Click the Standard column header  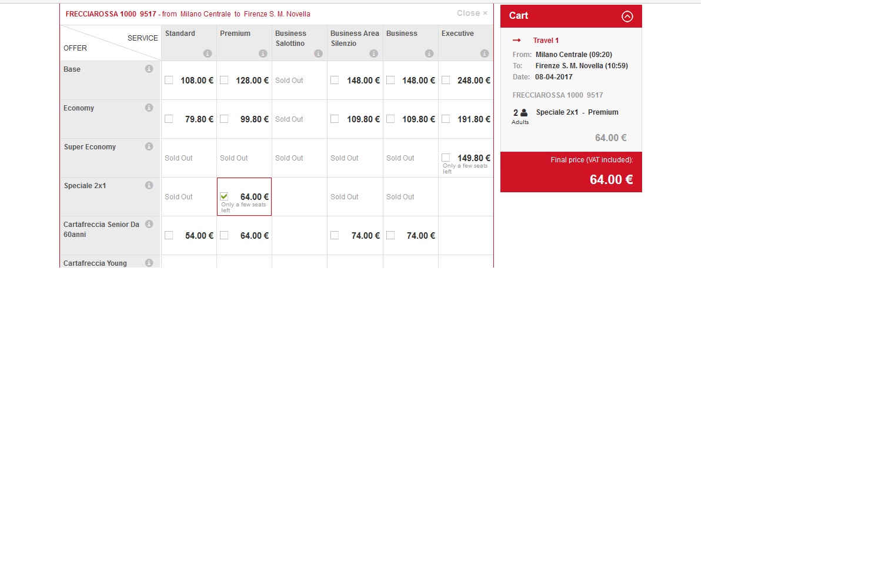(x=180, y=34)
